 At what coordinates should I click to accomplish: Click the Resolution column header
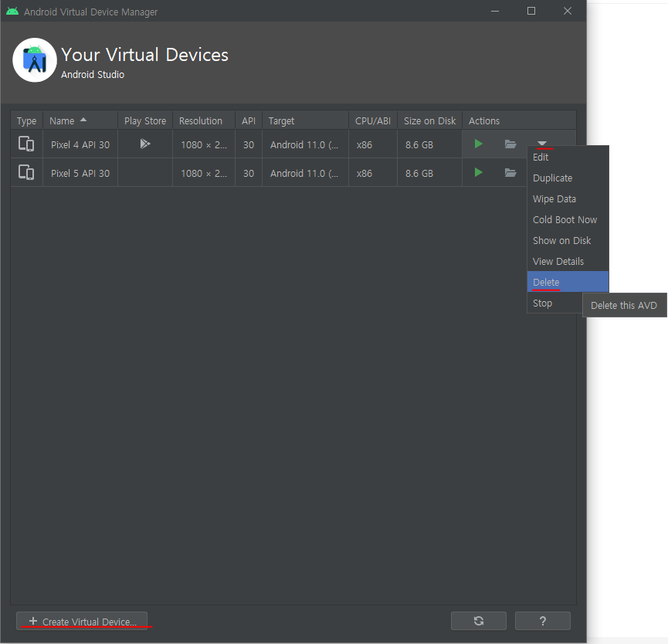pos(204,120)
